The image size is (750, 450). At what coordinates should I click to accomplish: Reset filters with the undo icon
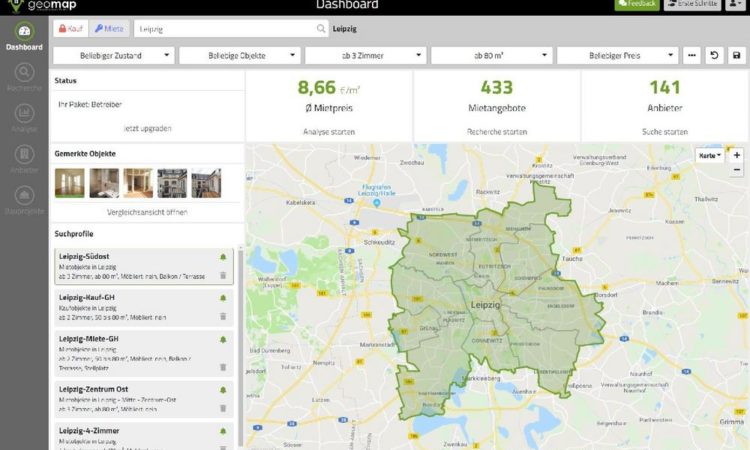[714, 55]
